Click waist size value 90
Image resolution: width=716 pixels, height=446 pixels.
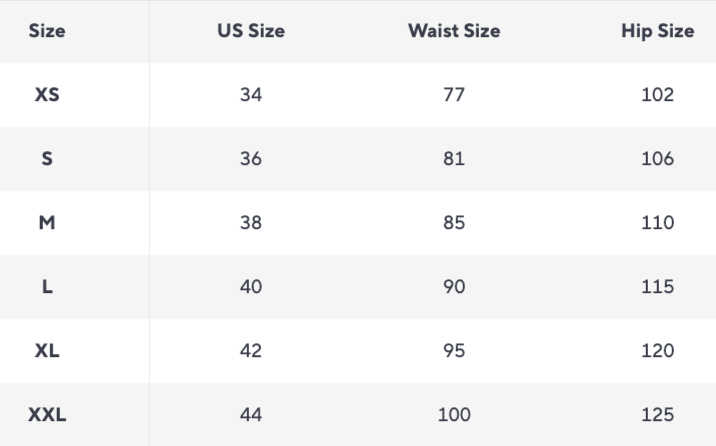[x=454, y=287]
